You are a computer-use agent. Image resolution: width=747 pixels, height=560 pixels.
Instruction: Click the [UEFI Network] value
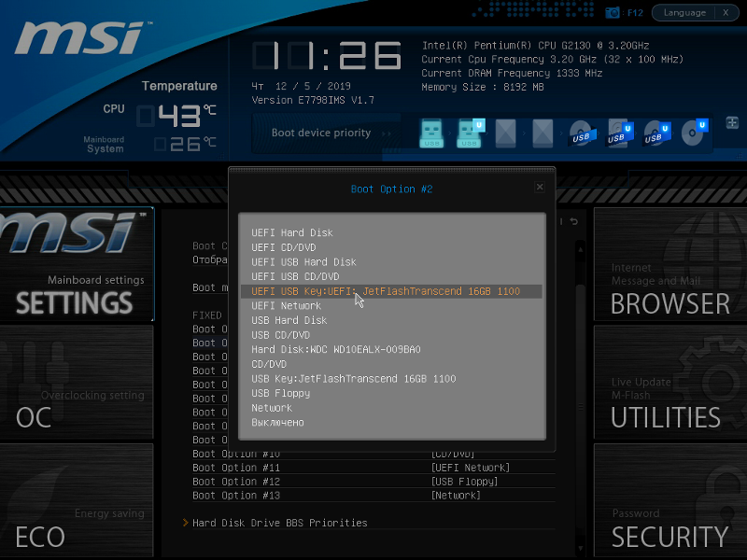[x=471, y=469]
